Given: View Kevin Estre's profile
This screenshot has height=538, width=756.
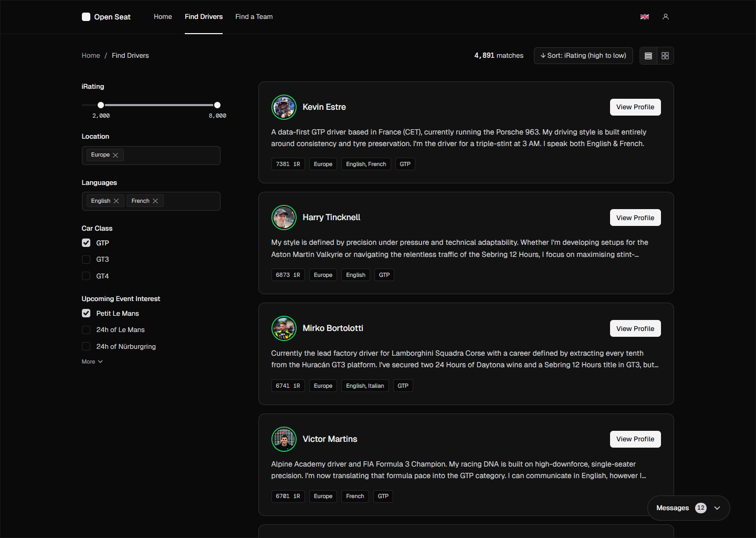Looking at the screenshot, I should pyautogui.click(x=635, y=107).
